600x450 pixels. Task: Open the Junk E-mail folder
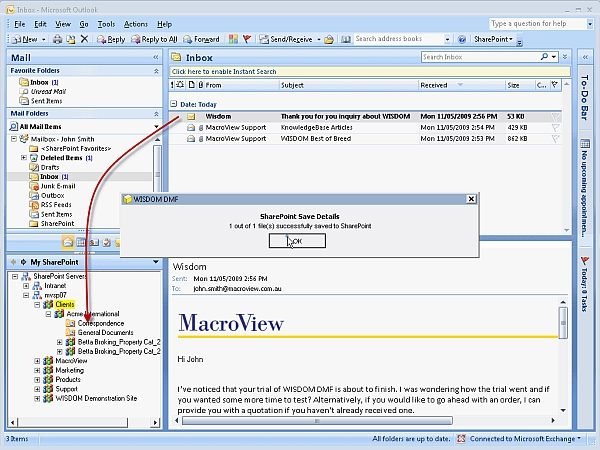click(x=52, y=186)
